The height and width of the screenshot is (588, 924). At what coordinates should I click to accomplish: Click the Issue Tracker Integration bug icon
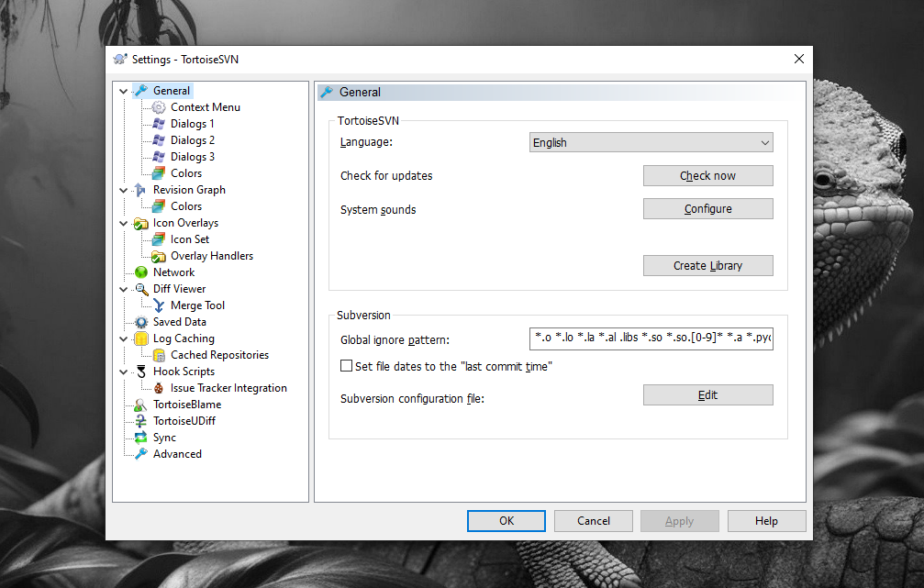tap(159, 388)
